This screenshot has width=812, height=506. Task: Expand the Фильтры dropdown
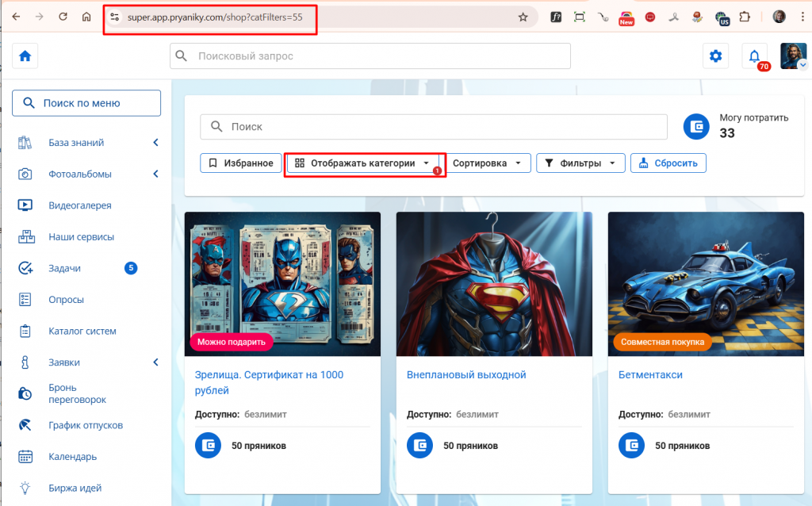pyautogui.click(x=580, y=163)
